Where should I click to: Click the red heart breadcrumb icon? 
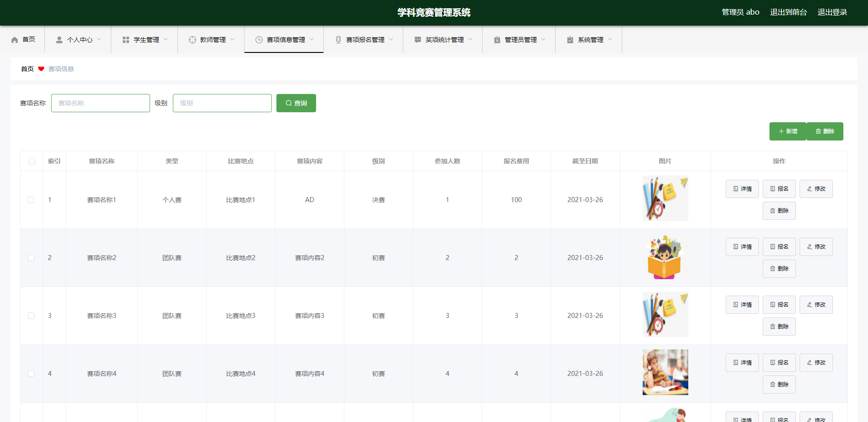point(41,69)
